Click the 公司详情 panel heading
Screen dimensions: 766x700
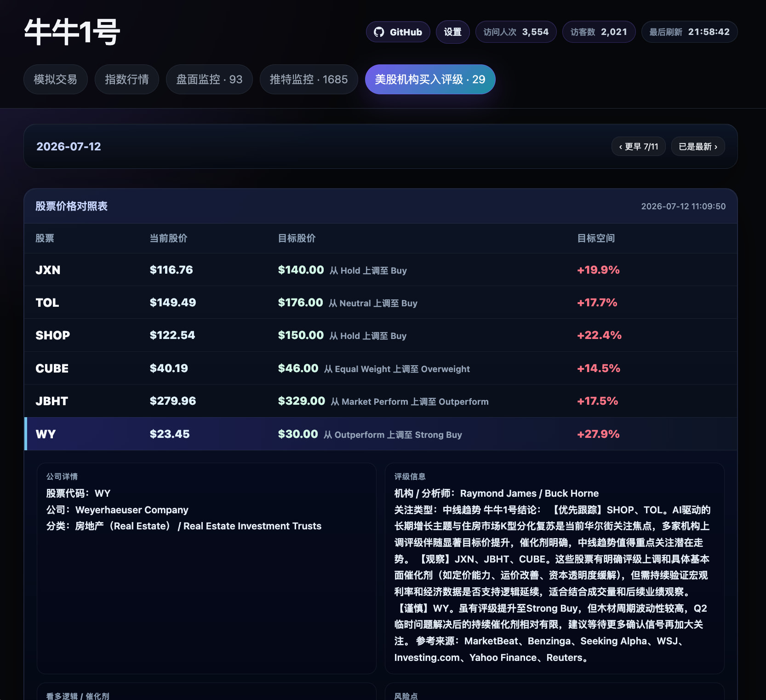coord(62,476)
